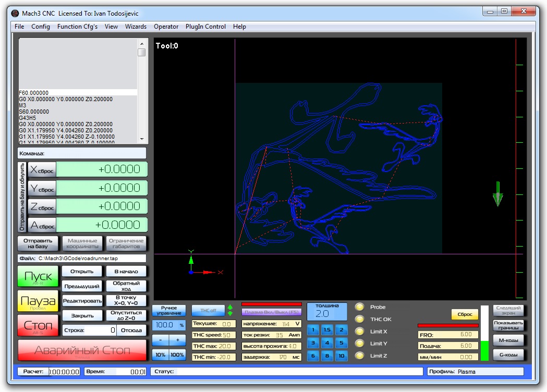The width and height of the screenshot is (547, 392).
Task: Click the Ручное управление jog button
Action: click(x=169, y=310)
